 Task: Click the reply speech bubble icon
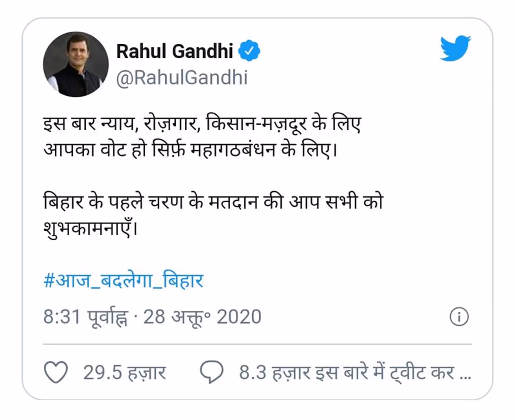pyautogui.click(x=212, y=372)
